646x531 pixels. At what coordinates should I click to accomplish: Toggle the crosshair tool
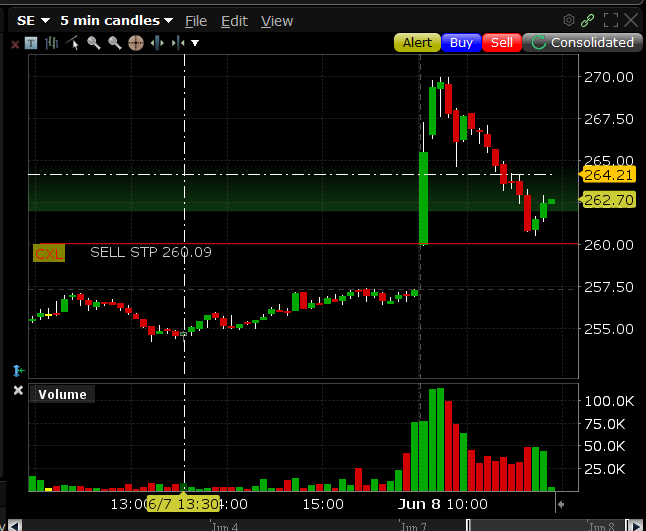pos(136,43)
